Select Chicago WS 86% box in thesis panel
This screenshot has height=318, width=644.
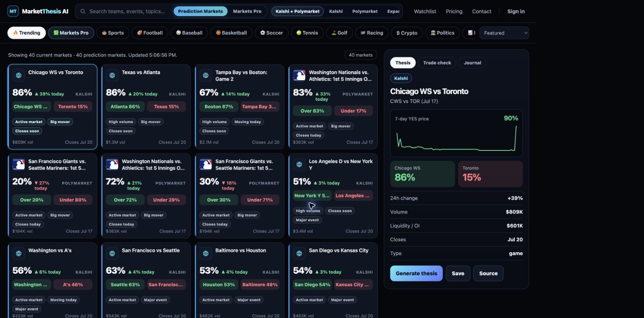coord(423,174)
